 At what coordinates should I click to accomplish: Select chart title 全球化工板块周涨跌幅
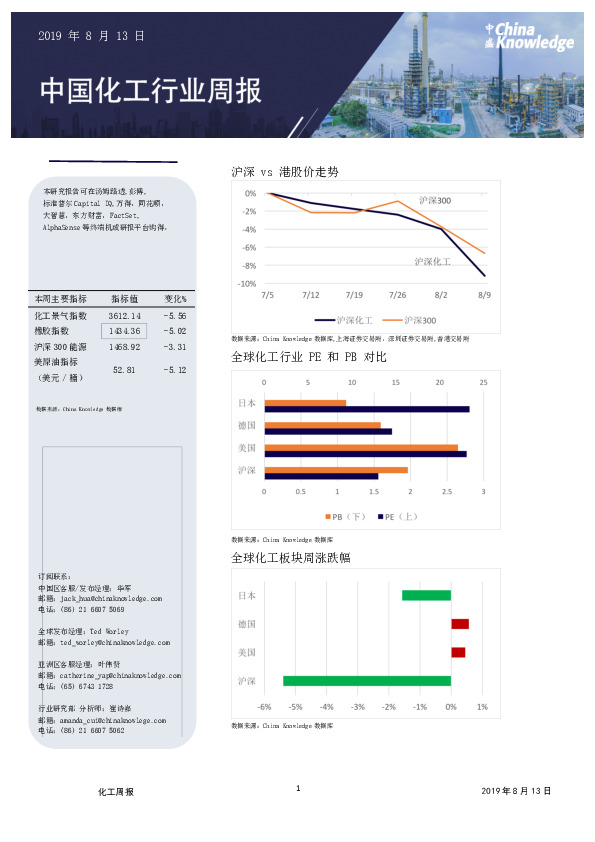pos(291,558)
